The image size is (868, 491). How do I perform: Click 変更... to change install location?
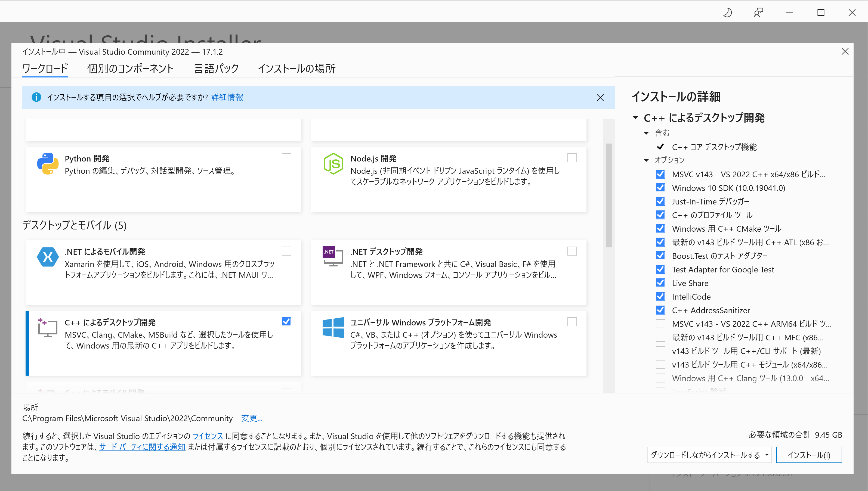(x=252, y=418)
